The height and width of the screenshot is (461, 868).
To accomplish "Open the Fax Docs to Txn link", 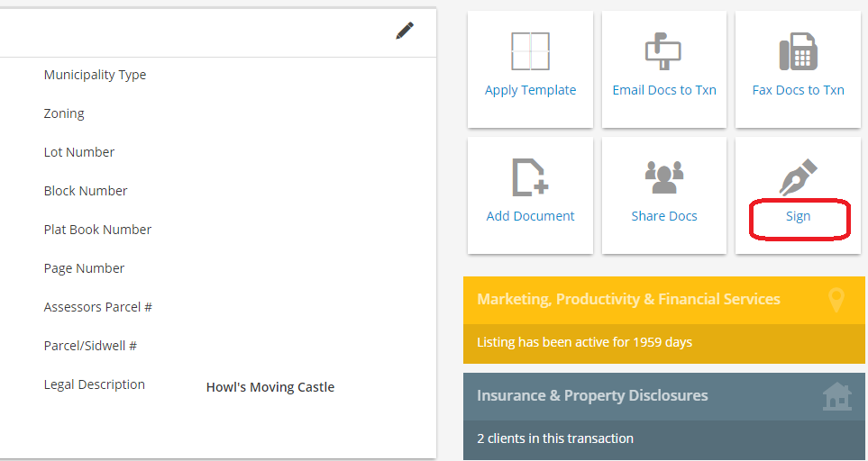I will (x=799, y=90).
